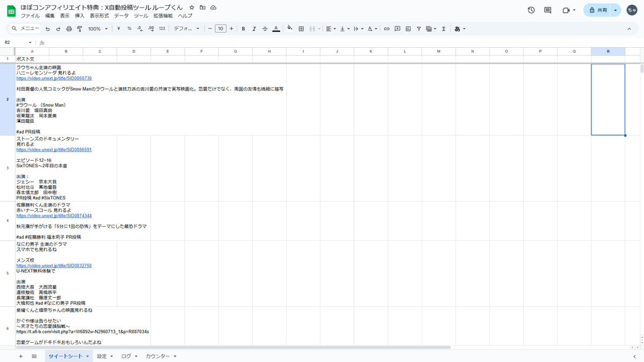Click the redo icon
The image size is (644, 362).
coord(58,29)
